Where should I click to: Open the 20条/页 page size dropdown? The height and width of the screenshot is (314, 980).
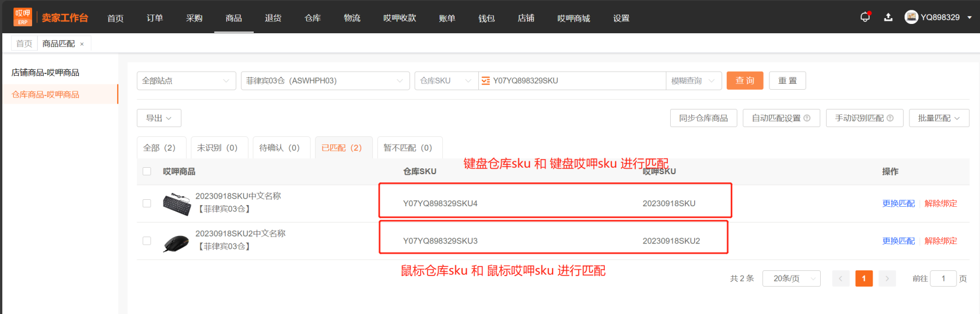click(791, 278)
